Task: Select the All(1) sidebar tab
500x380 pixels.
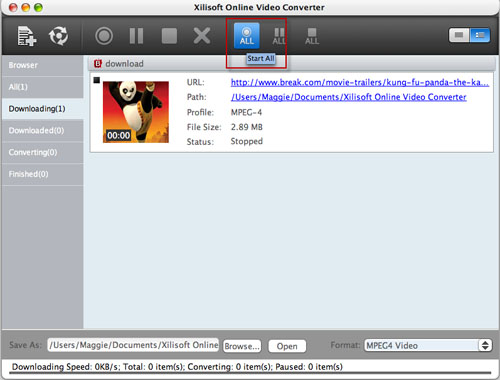Action: point(42,87)
